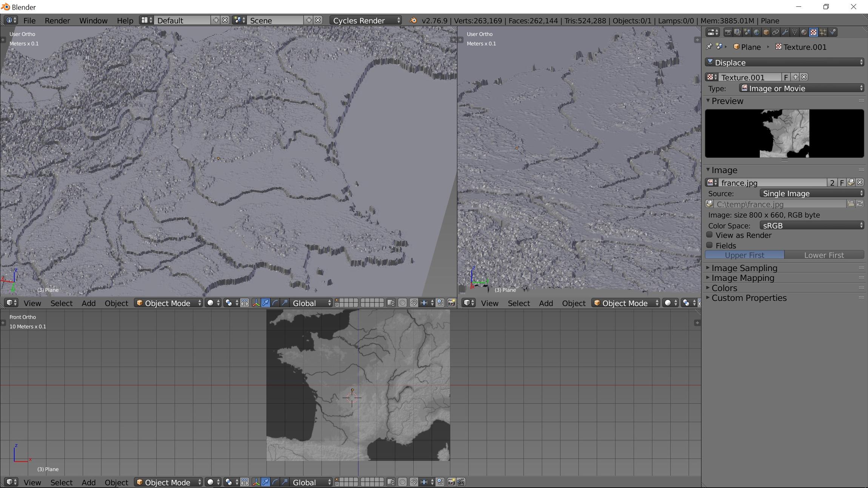The height and width of the screenshot is (488, 868).
Task: Open the Physics properties tab
Action: (x=833, y=32)
